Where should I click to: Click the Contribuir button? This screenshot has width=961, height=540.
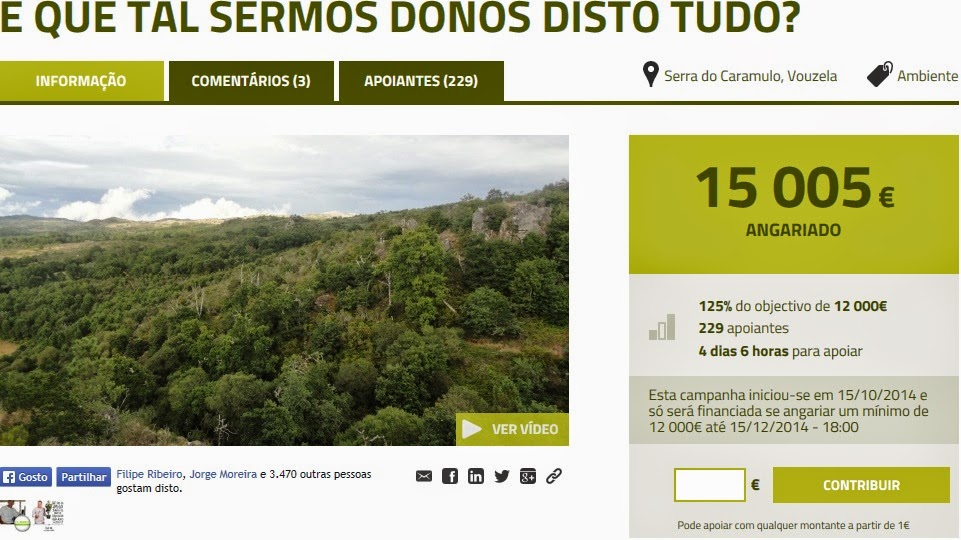coord(861,485)
